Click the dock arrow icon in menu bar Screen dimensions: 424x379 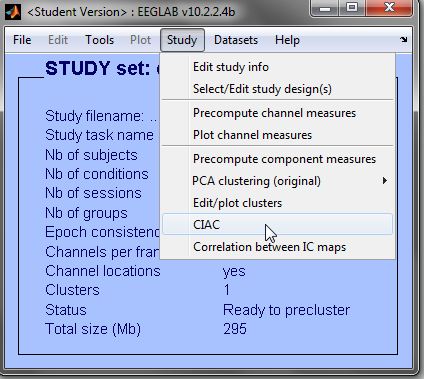404,40
